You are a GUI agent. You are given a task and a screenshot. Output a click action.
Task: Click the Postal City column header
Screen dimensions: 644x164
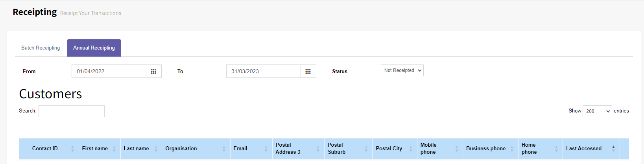395,149
